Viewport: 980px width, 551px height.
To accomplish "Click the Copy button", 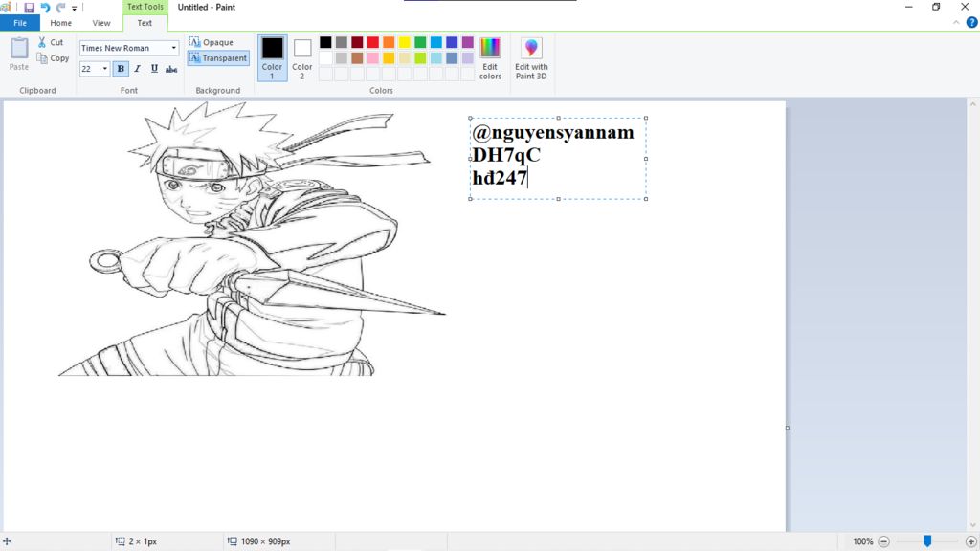I will 53,58.
